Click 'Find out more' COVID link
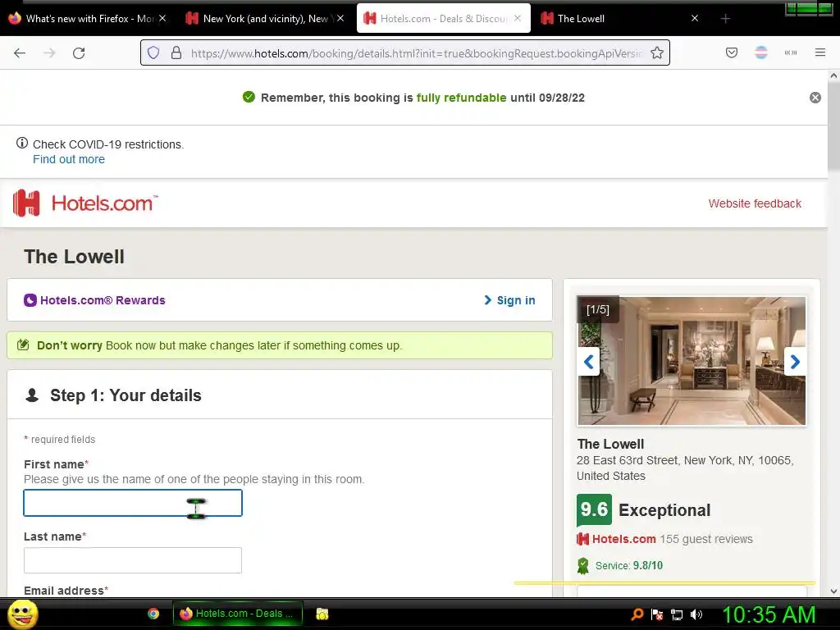This screenshot has height=630, width=840. [x=69, y=159]
